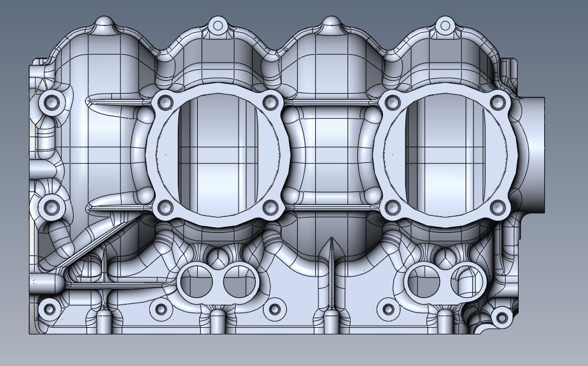Pick bottom-right bolt hole of left bore flange
This screenshot has width=588, height=366.
click(x=270, y=207)
